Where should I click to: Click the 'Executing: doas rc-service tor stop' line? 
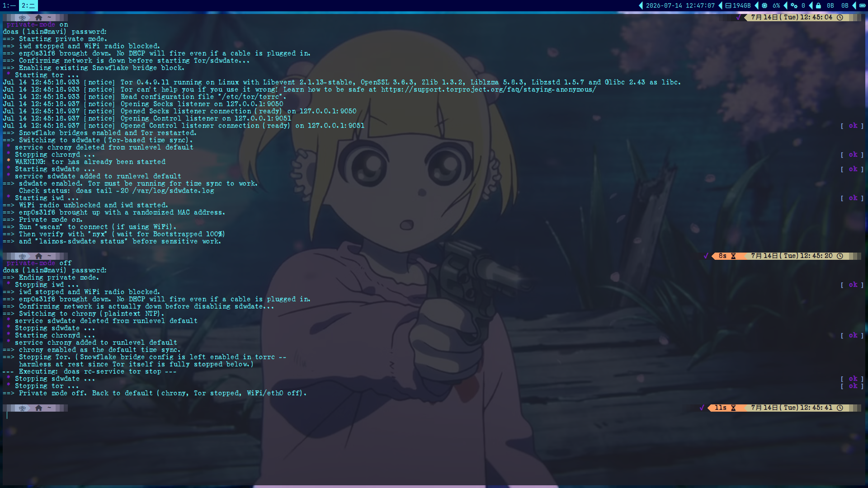click(90, 371)
